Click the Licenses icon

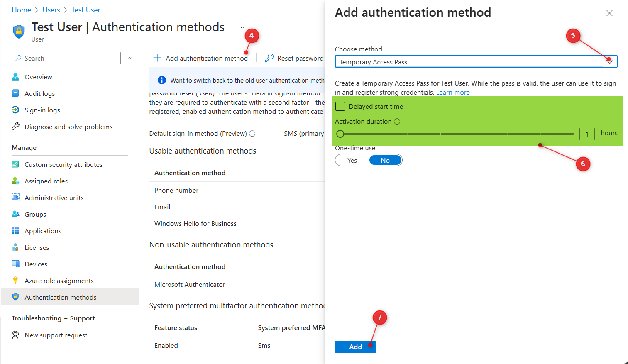pyautogui.click(x=15, y=247)
